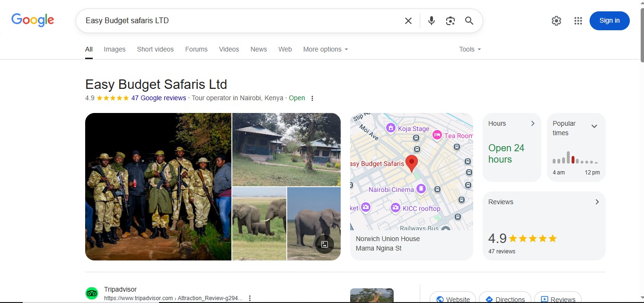Viewport: 644px width, 303px height.
Task: Open the Videos tab
Action: (x=229, y=49)
